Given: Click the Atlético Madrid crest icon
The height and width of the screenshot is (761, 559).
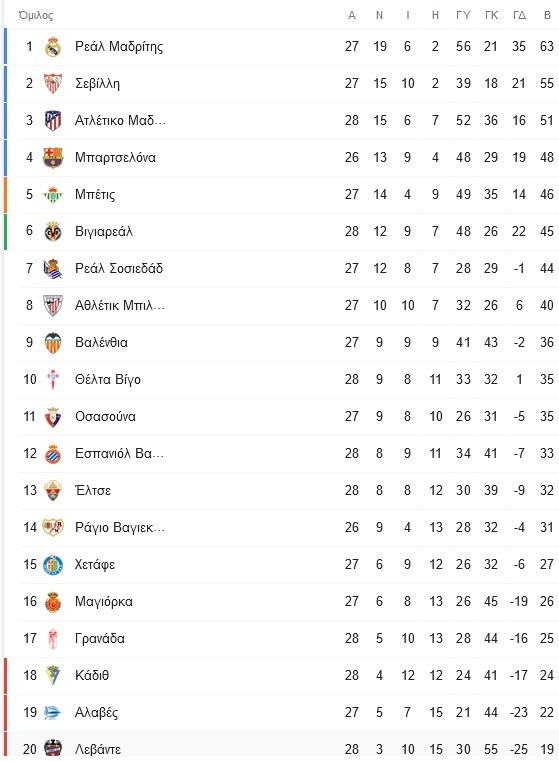Looking at the screenshot, I should coord(53,120).
